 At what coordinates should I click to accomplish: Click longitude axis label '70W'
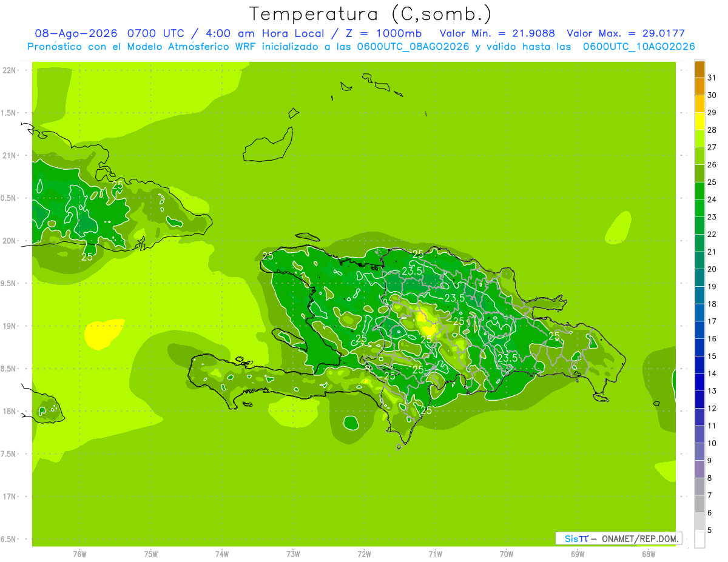(x=507, y=554)
